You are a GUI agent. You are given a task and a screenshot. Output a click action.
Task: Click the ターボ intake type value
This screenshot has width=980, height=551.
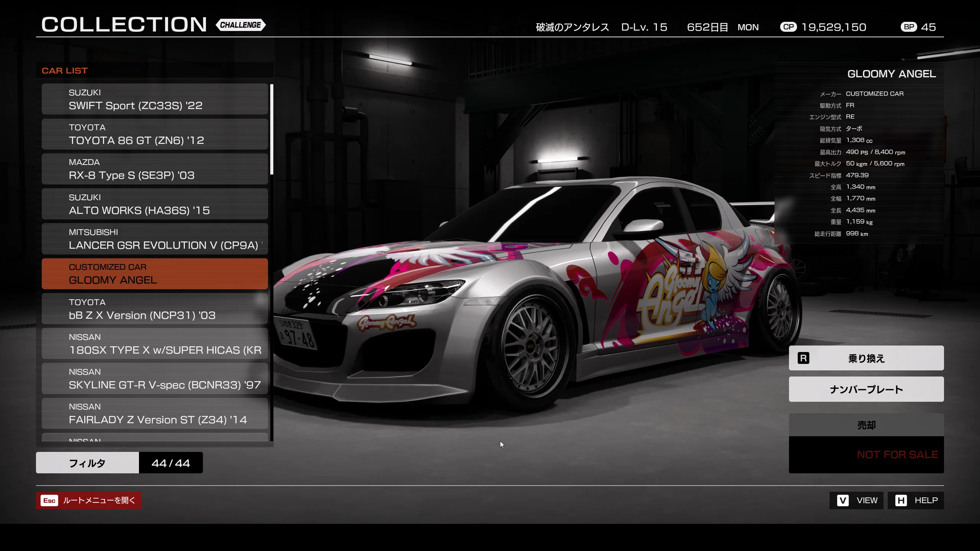pos(854,129)
